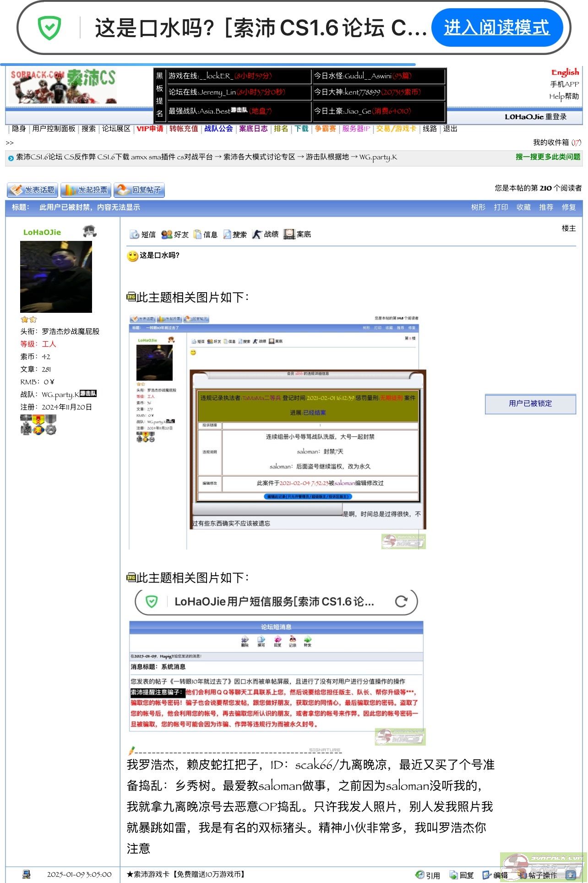Open the 索沛CS site logo
This screenshot has height=883, width=588.
(63, 86)
